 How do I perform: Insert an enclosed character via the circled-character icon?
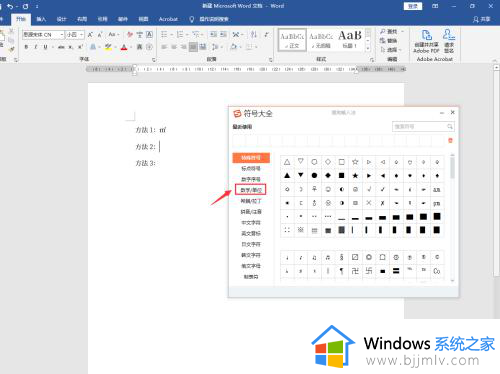tap(149, 47)
